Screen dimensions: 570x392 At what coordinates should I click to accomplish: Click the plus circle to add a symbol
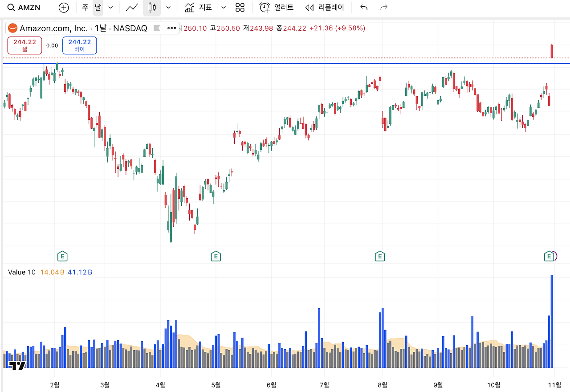click(x=64, y=8)
